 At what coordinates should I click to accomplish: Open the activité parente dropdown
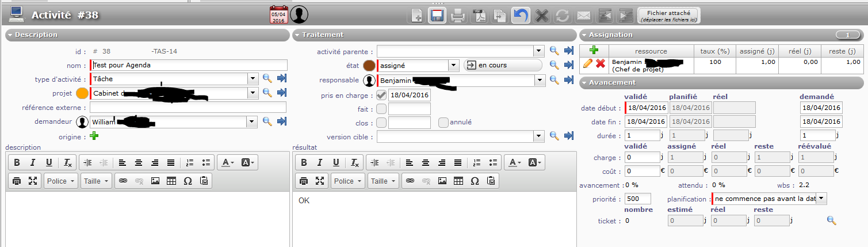click(539, 51)
